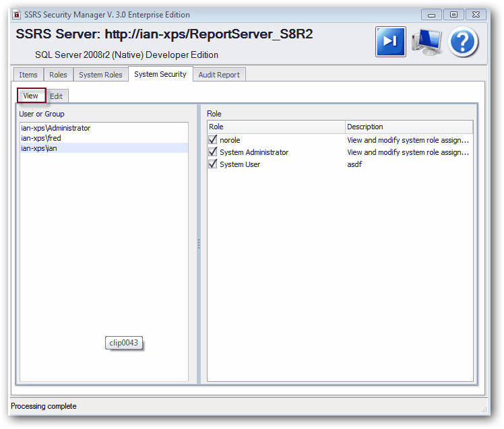Click the Processing complete status text
This screenshot has width=504, height=429.
coord(44,406)
